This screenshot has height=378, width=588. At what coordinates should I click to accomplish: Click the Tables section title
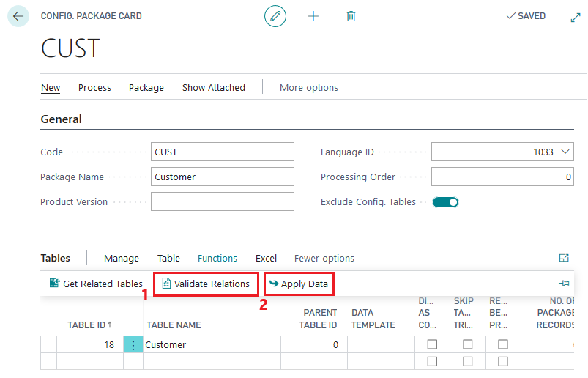pyautogui.click(x=55, y=258)
